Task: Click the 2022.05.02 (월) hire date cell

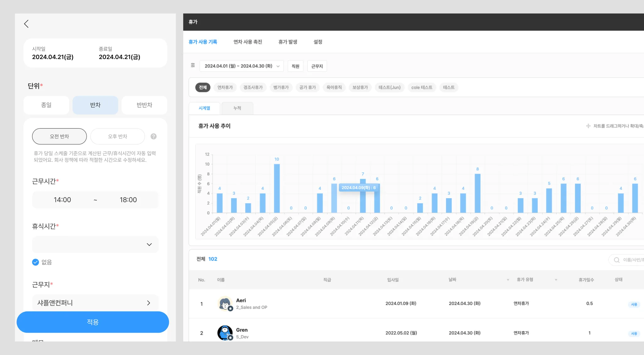Action: (401, 333)
